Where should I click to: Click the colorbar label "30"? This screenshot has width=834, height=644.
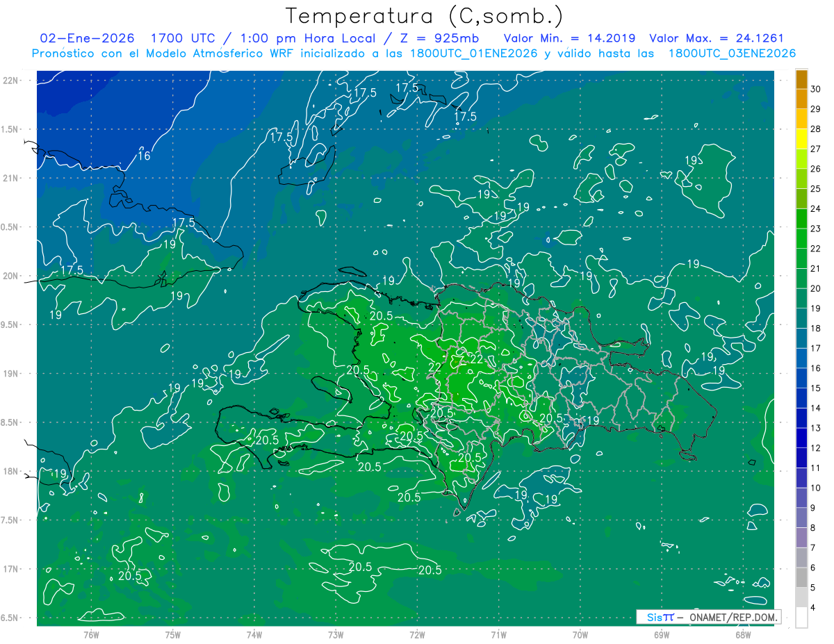(816, 89)
